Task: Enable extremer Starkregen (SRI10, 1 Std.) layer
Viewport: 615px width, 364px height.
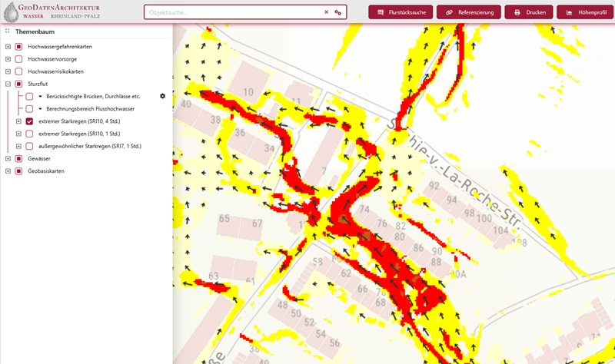Action: coord(29,134)
